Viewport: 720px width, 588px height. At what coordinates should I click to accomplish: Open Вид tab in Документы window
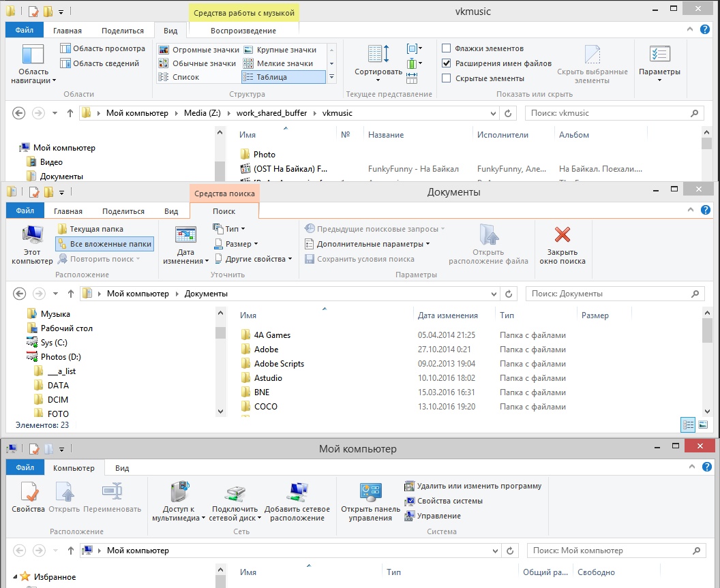[x=171, y=211]
